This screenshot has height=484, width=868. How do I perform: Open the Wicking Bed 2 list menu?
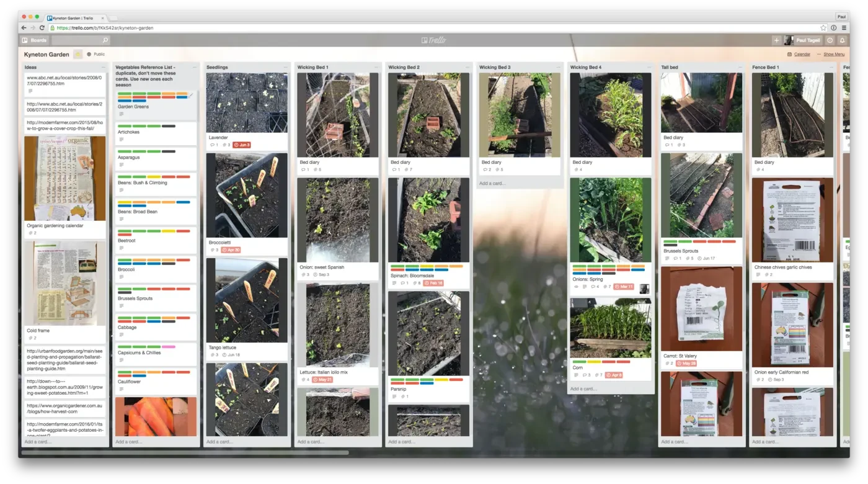click(x=467, y=67)
